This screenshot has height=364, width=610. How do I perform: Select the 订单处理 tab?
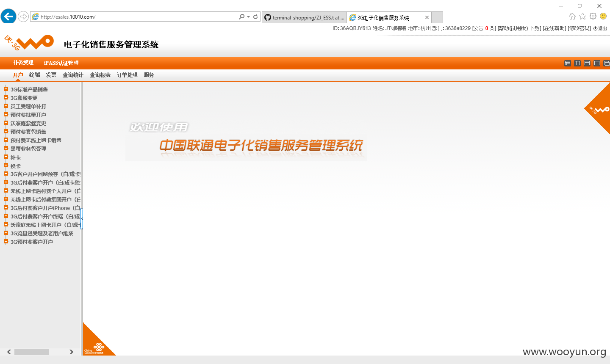127,75
